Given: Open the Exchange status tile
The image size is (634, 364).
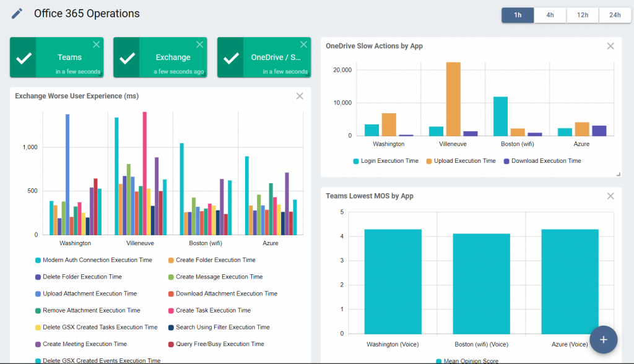Looking at the screenshot, I should (x=160, y=58).
